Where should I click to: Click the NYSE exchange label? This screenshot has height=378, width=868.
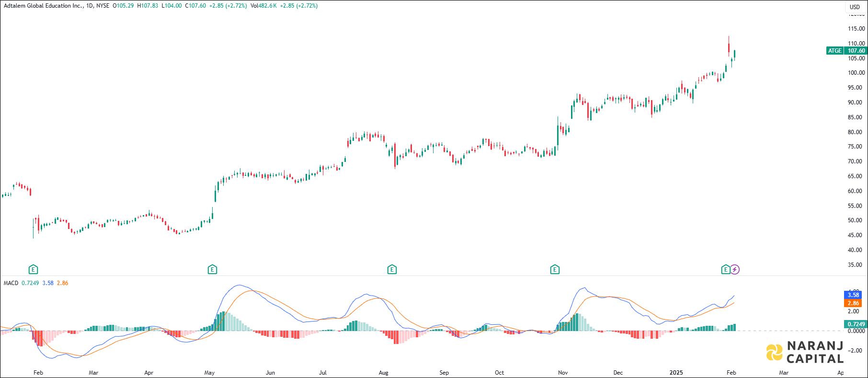tap(103, 6)
